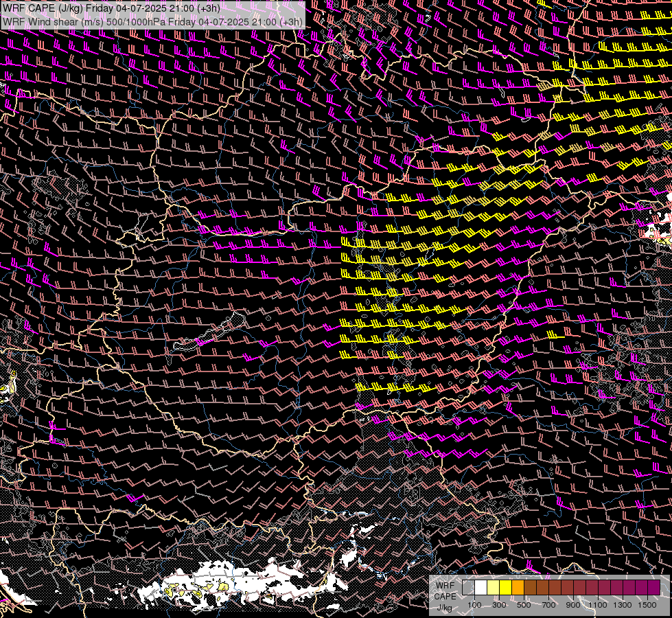This screenshot has height=618, width=672.
Task: Click the legend value 100
Action: tap(474, 605)
